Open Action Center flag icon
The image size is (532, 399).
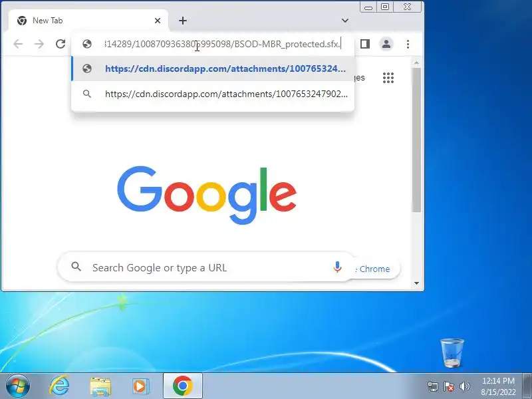(449, 386)
